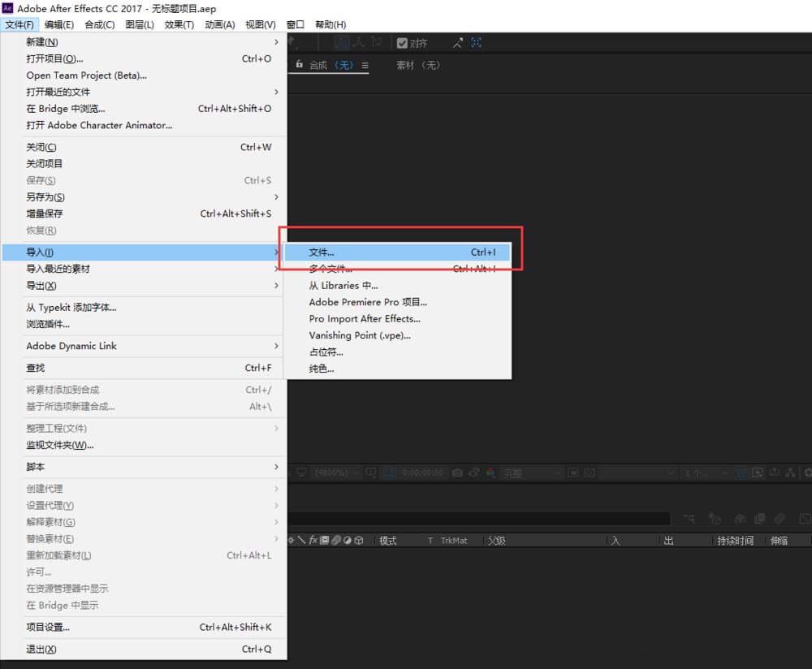Select 在 Bridge 中浏览... menu item
This screenshot has height=669, width=812.
(144, 108)
